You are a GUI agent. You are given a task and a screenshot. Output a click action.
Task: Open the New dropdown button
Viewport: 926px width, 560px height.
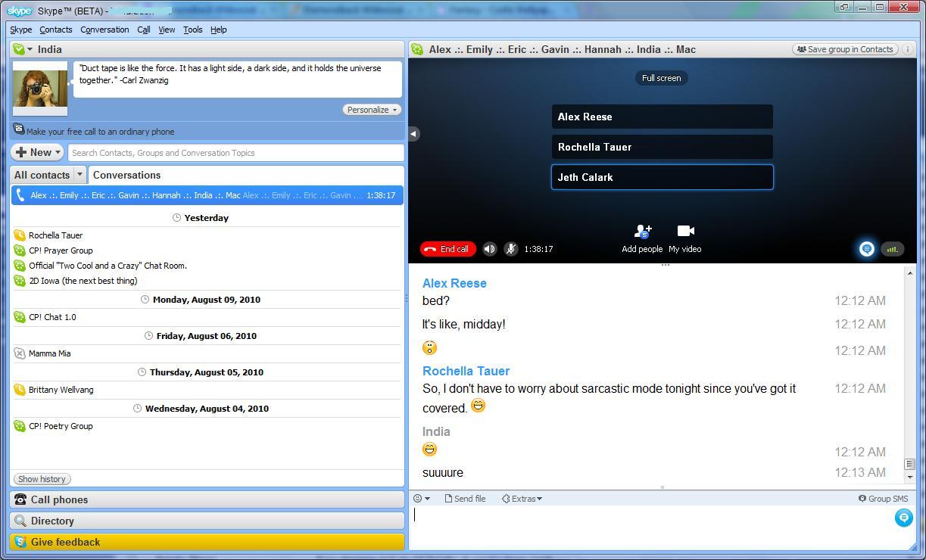pyautogui.click(x=37, y=152)
